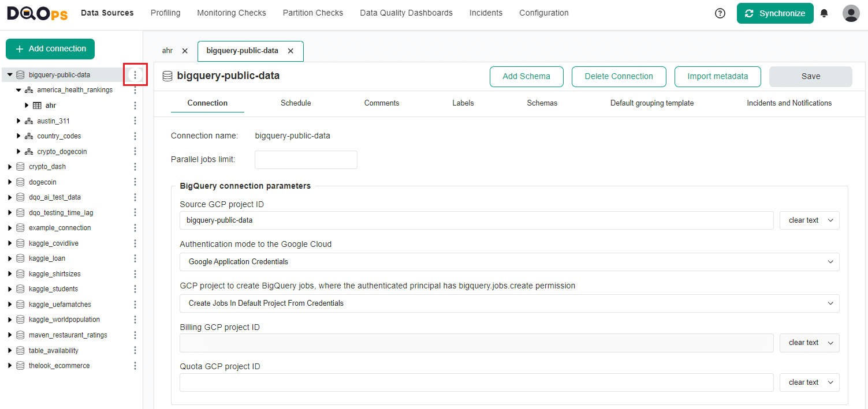Open kebab menu for country_codes
This screenshot has width=868, height=409.
(x=135, y=136)
